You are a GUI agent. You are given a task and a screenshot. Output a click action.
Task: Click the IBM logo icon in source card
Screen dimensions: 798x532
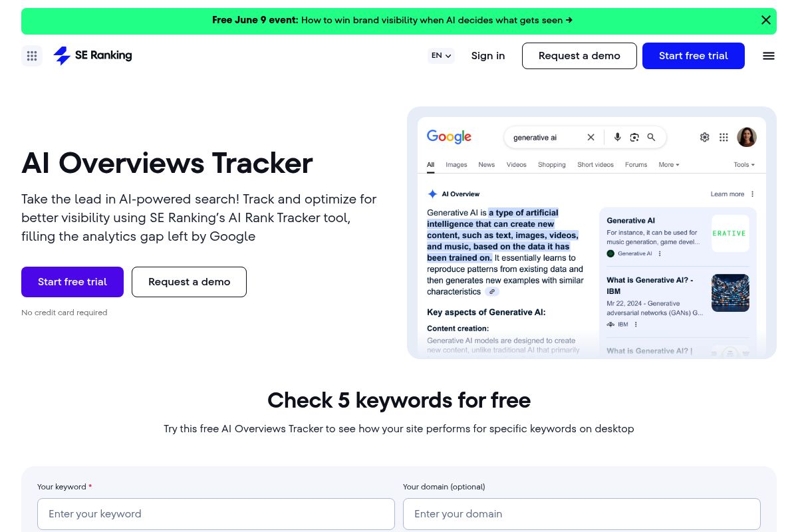[x=610, y=325]
